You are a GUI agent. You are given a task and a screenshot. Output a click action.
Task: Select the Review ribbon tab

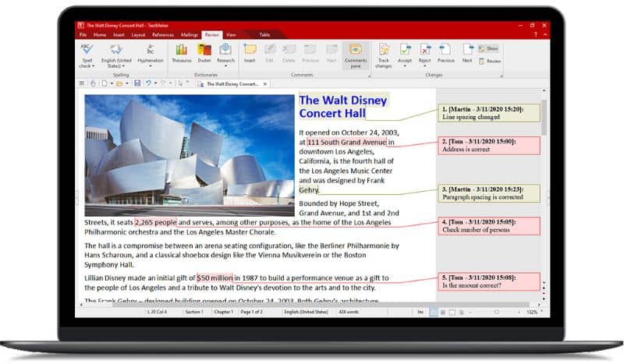pyautogui.click(x=211, y=35)
